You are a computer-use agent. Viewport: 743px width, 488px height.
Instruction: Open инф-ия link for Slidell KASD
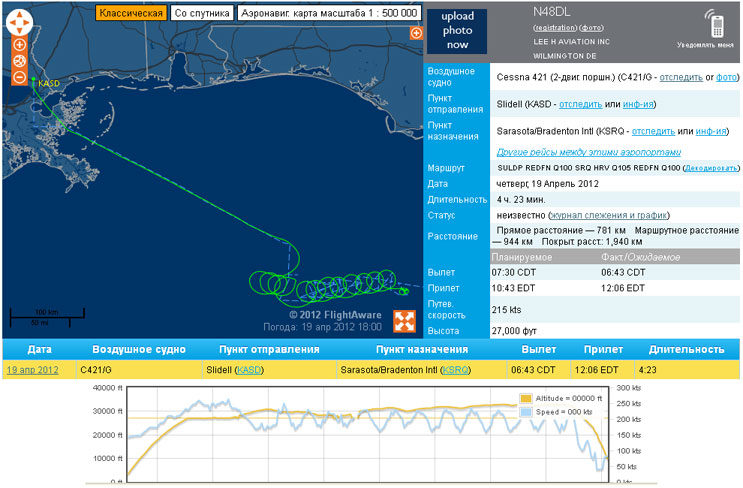point(638,104)
